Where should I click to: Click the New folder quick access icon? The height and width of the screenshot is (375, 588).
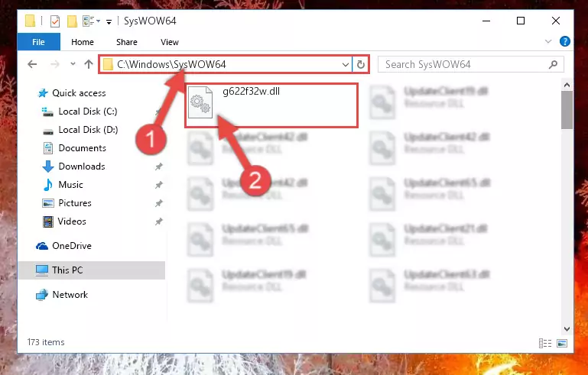click(72, 21)
